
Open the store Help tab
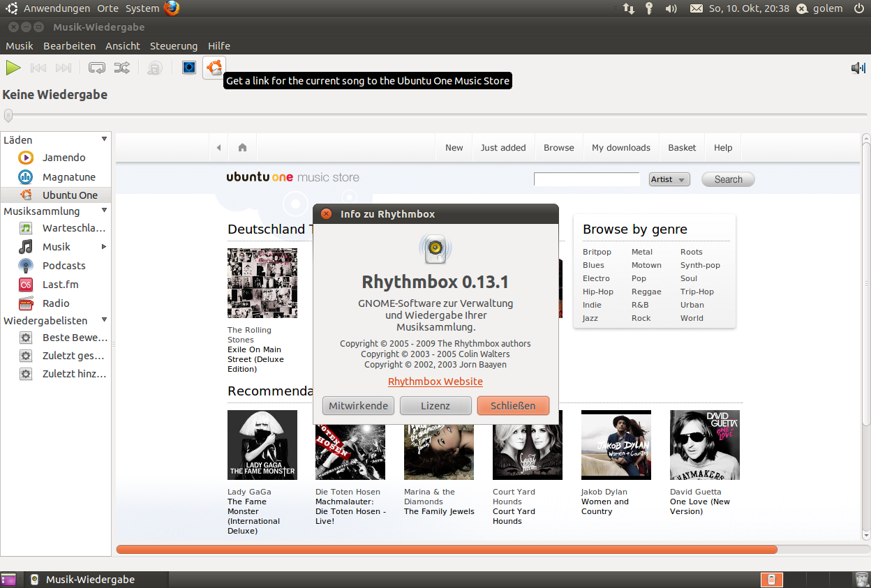click(723, 148)
